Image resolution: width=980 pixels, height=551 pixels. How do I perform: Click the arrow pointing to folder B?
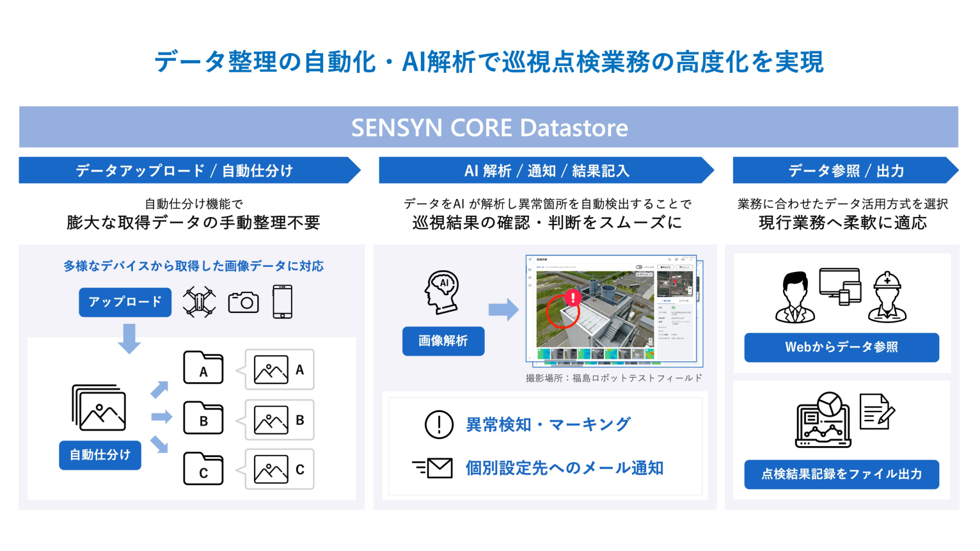pos(162,417)
